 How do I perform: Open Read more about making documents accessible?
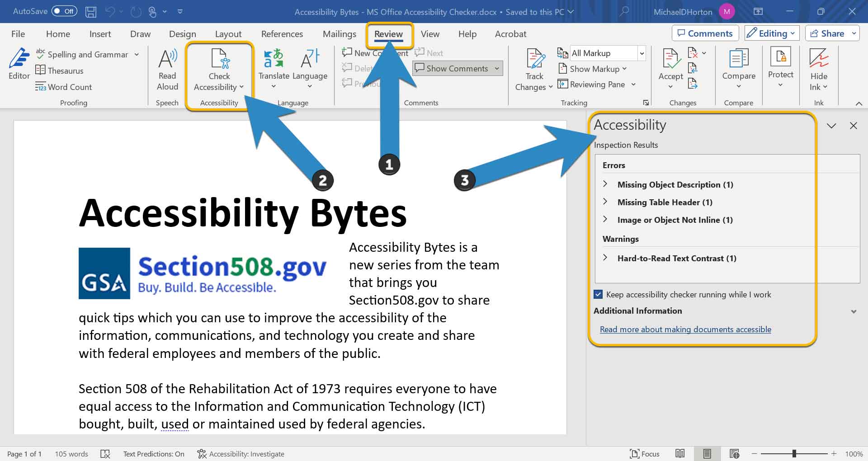[685, 329]
